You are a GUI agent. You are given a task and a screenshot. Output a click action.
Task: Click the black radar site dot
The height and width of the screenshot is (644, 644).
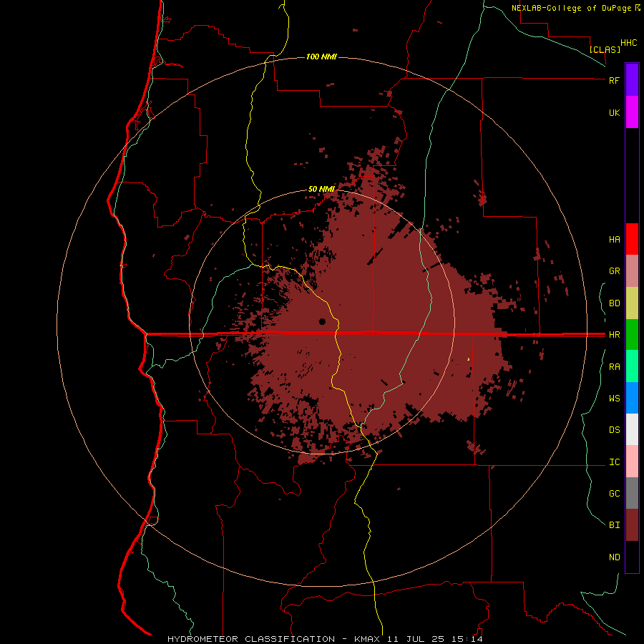pos(323,321)
